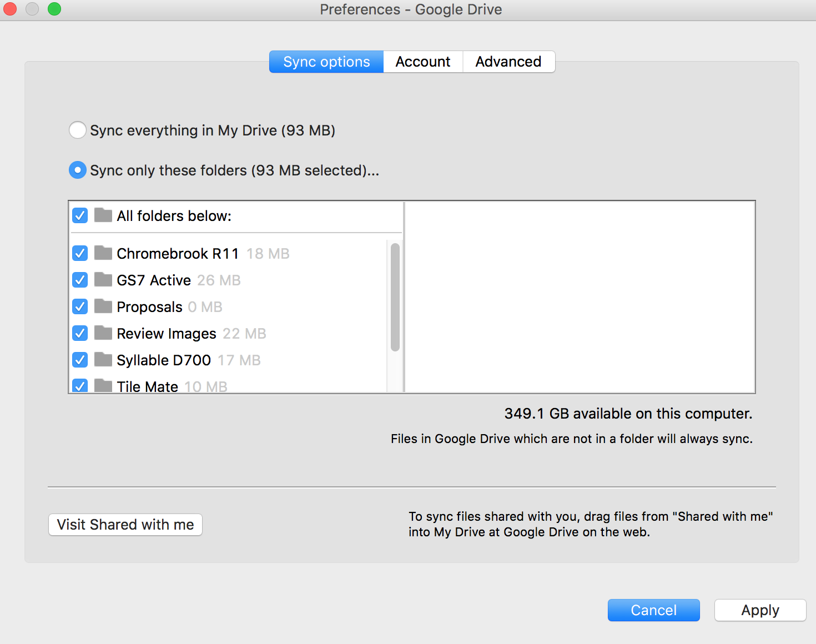Click the red close window button
816x644 pixels.
point(10,9)
